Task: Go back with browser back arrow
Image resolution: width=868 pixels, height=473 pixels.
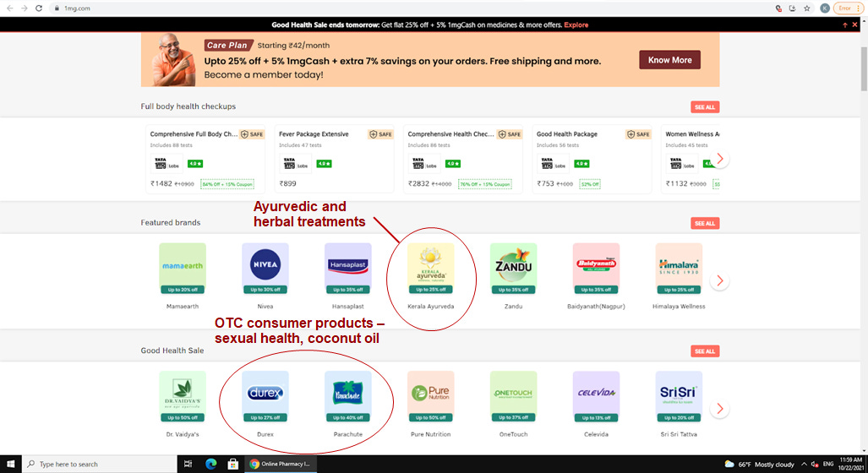Action: 9,8
